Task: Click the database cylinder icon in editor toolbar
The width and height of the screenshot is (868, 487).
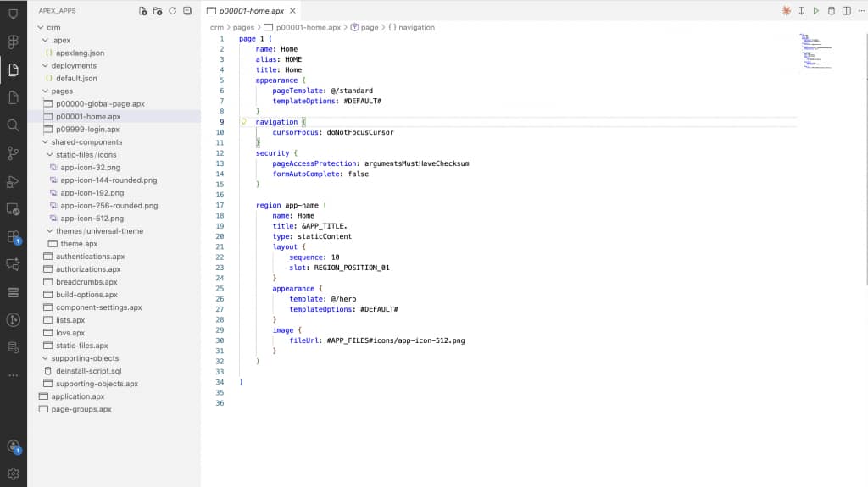Action: coord(831,10)
